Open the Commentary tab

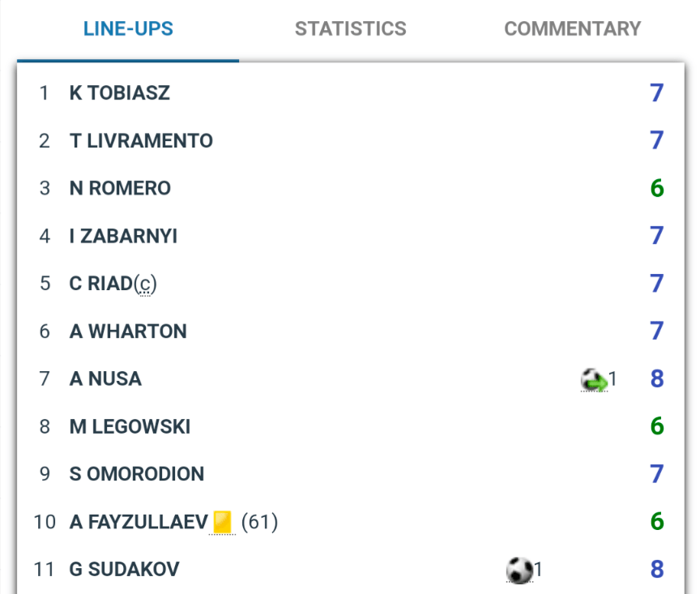[572, 29]
